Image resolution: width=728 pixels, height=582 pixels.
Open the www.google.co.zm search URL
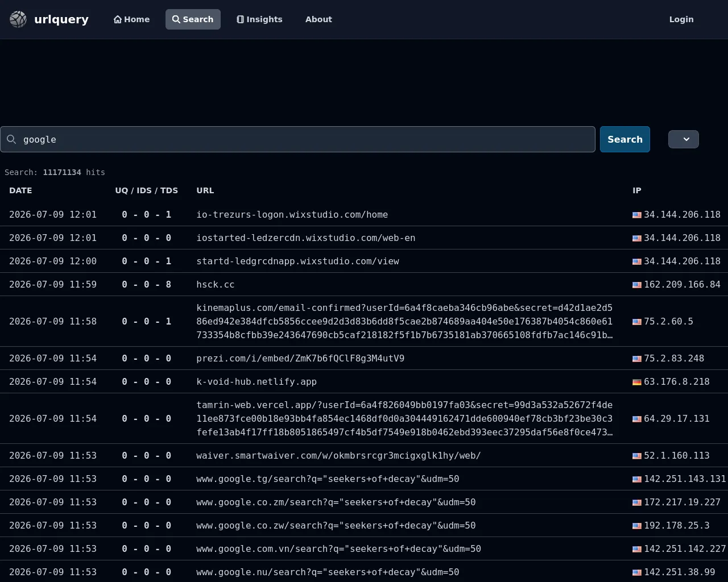point(336,502)
